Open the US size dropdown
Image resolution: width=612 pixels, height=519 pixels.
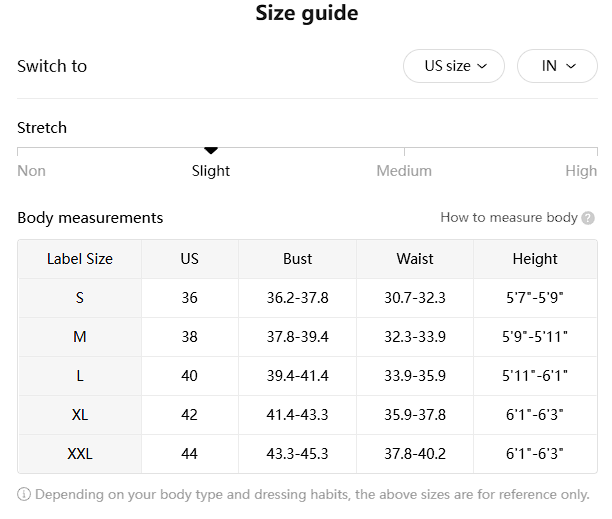coord(454,66)
